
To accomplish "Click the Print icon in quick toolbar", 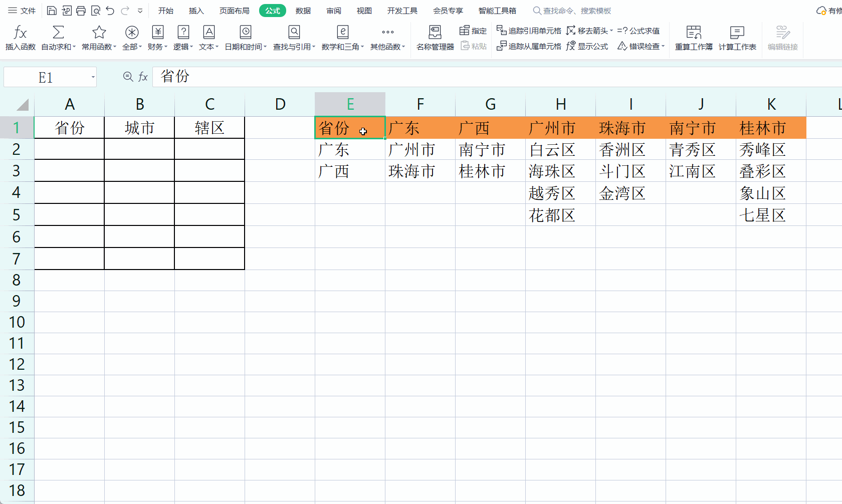I will [81, 11].
